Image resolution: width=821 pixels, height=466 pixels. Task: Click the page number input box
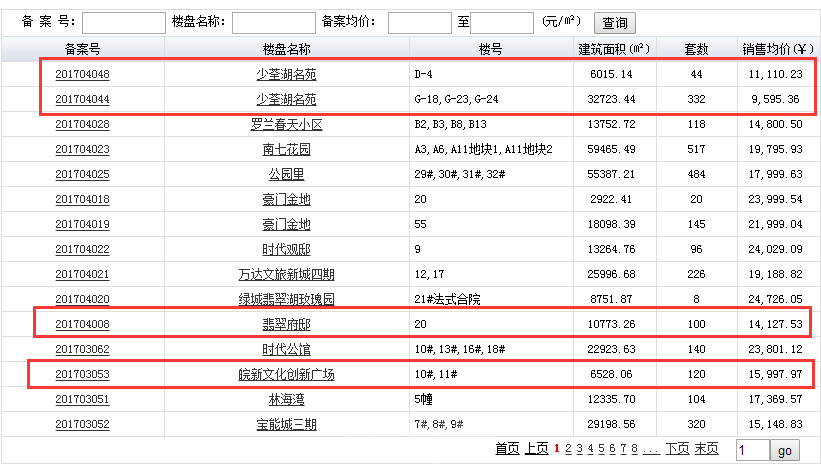coord(751,451)
